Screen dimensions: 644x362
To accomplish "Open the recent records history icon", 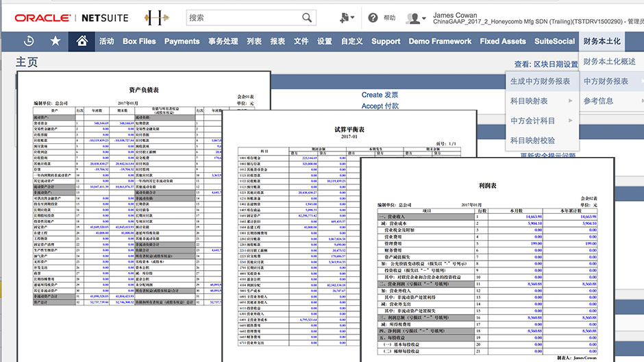I will coord(29,41).
